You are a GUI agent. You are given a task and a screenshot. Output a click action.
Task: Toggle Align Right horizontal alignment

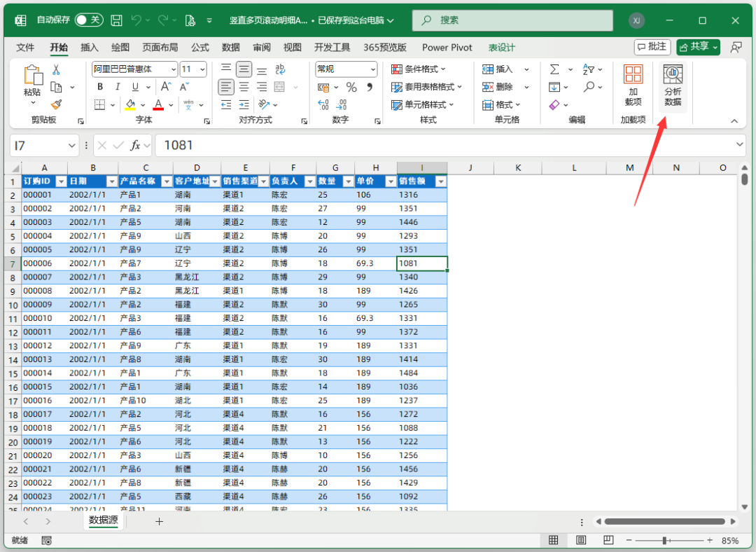click(262, 87)
